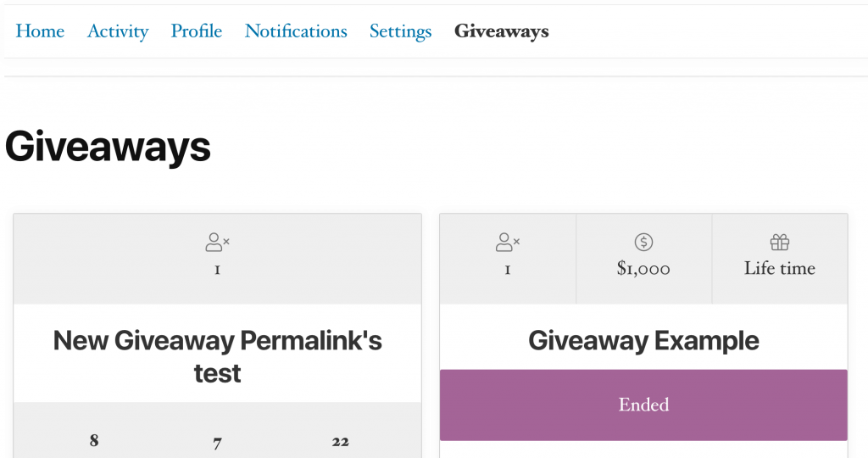Open the Home navigation link
Viewport: 868px width, 458px height.
point(40,31)
